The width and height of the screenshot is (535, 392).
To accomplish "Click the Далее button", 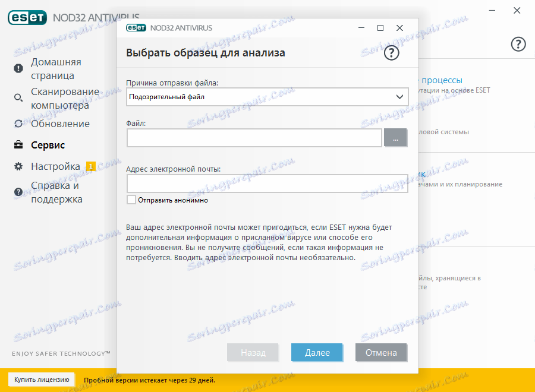I will pos(317,352).
